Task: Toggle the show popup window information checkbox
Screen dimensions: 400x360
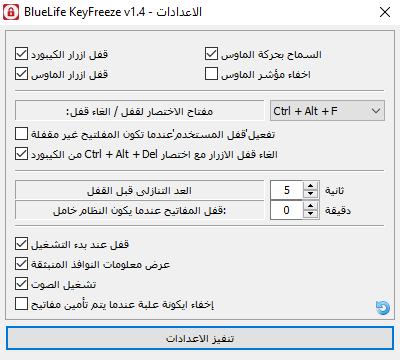Action: [21, 264]
